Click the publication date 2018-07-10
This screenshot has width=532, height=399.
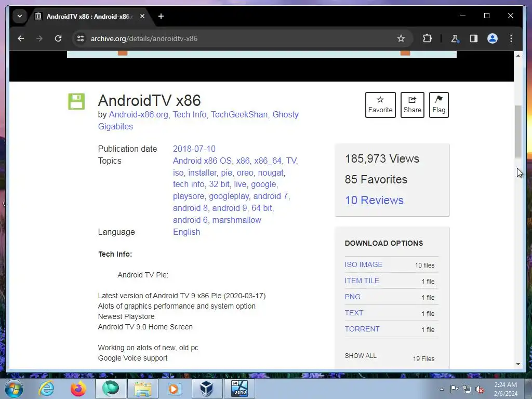click(x=194, y=149)
